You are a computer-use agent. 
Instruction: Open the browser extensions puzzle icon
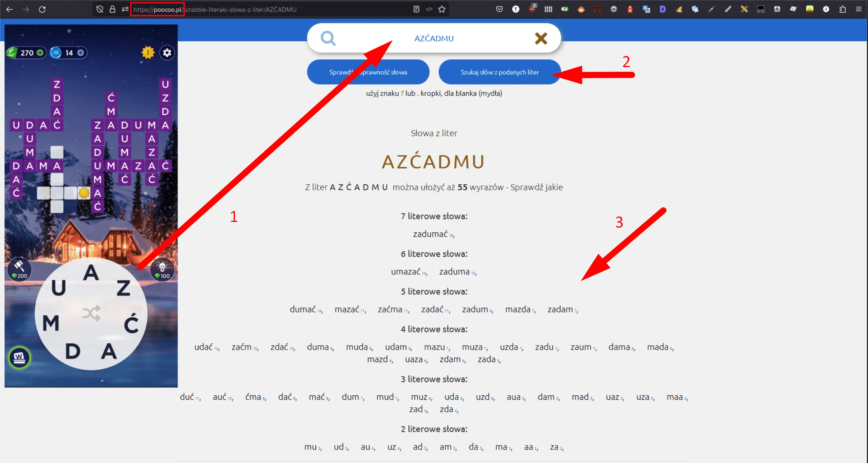pos(842,9)
